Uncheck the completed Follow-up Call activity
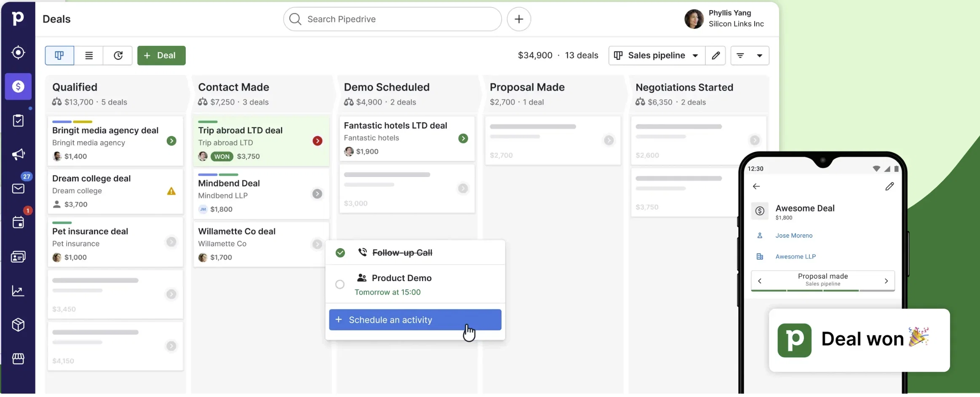 click(340, 253)
